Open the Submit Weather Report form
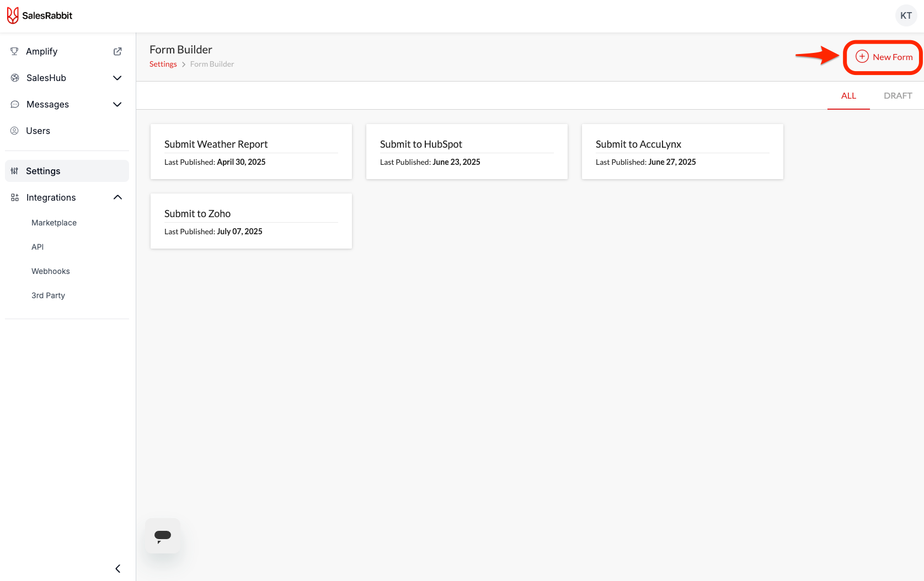Screen dimensions: 924x581 (251, 152)
